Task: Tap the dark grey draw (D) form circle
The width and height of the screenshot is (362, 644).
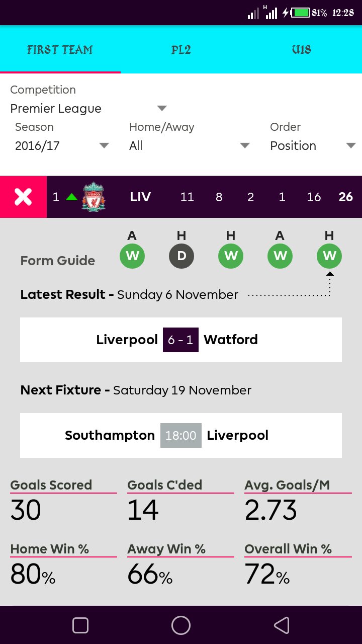Action: [182, 256]
